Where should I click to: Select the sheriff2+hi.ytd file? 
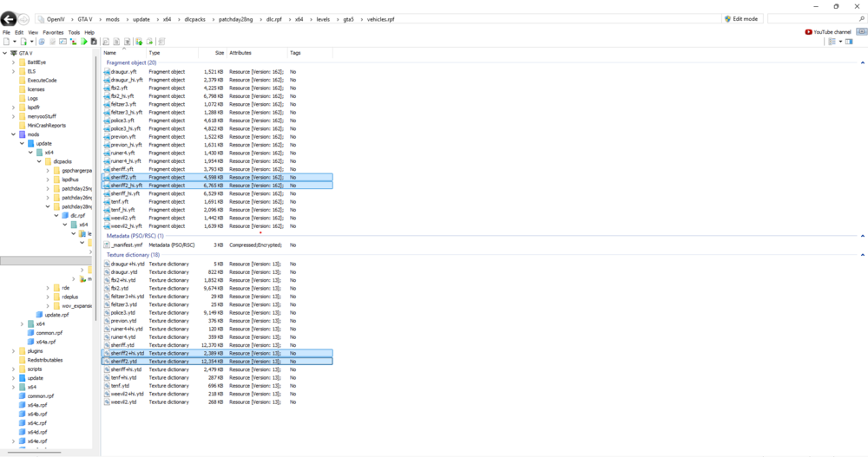[217, 354]
